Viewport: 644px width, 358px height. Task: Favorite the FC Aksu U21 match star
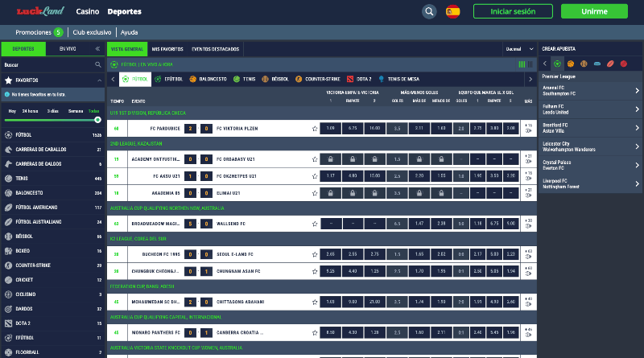[x=315, y=176]
